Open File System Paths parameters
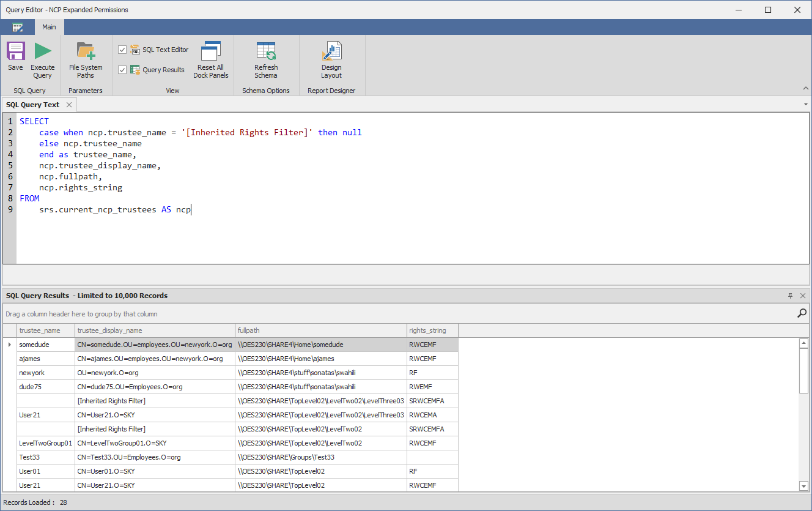This screenshot has height=511, width=812. 85,59
